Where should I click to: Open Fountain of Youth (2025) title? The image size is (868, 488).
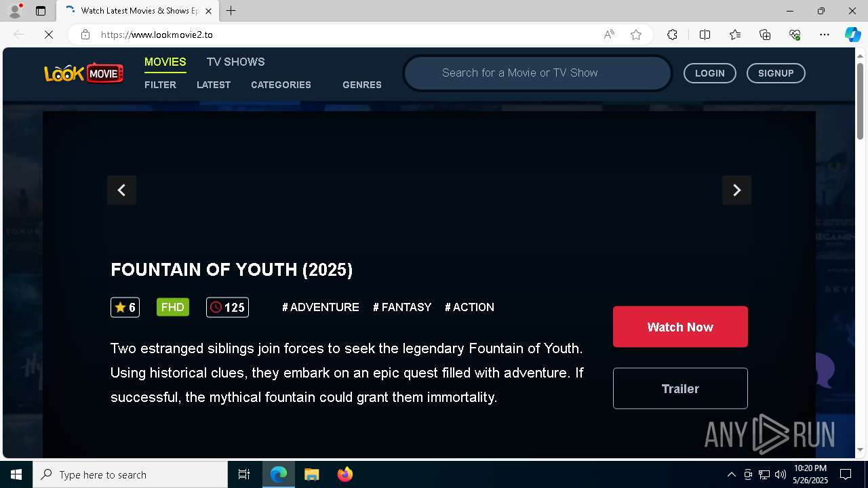(x=232, y=270)
